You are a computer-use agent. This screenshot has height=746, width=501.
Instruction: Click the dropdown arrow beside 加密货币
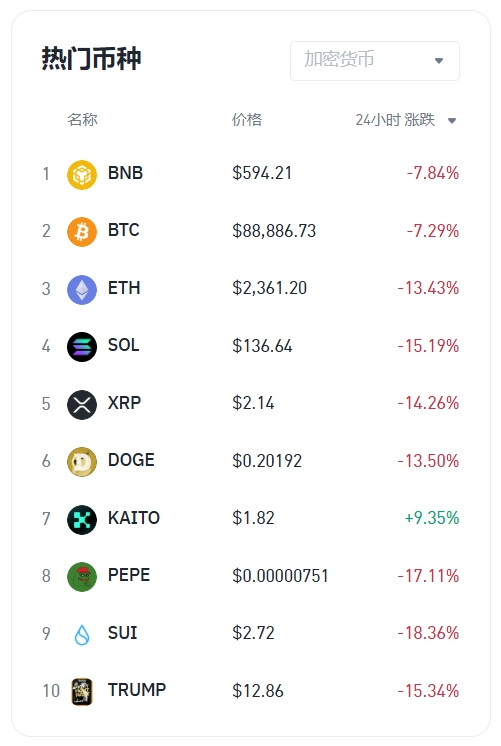click(439, 61)
